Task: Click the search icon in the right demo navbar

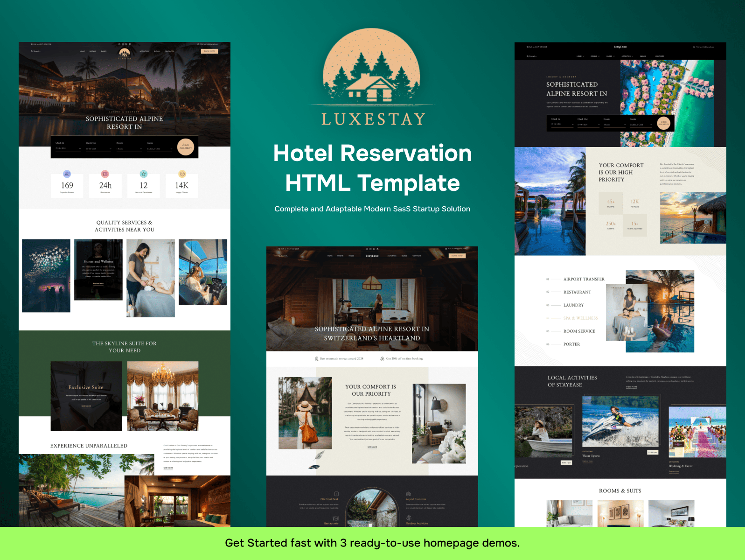Action: pos(528,56)
